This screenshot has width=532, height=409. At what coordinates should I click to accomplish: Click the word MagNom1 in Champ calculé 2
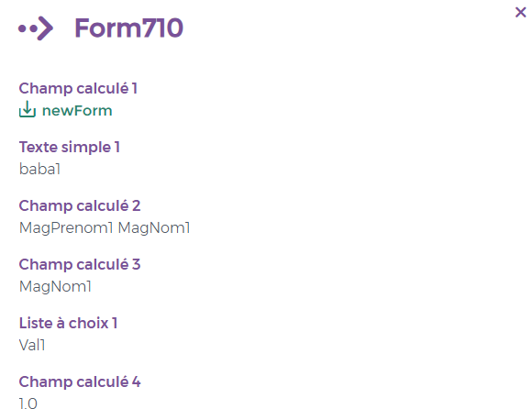click(x=154, y=227)
